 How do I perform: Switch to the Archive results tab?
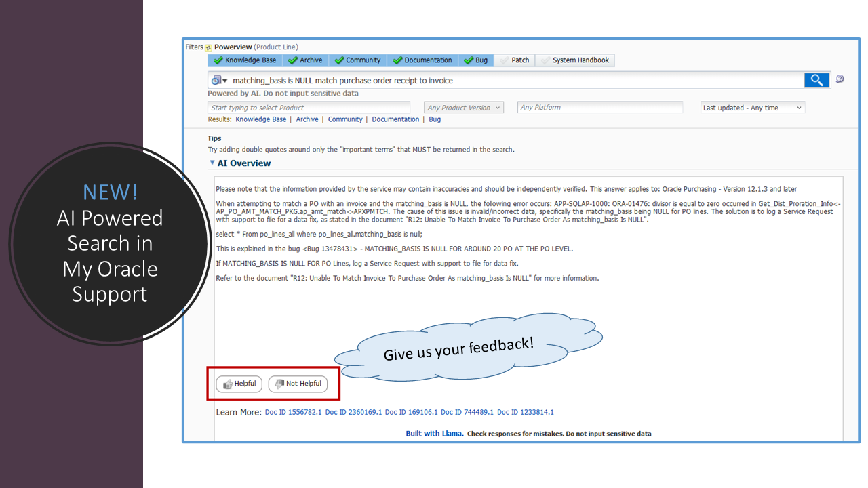click(307, 119)
